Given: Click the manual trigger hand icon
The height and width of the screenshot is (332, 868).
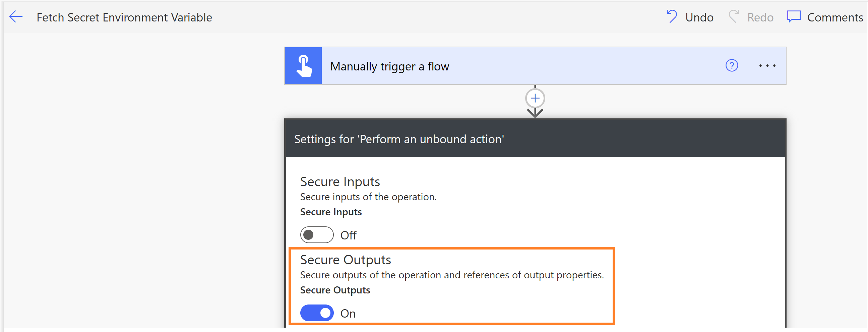Looking at the screenshot, I should pyautogui.click(x=303, y=66).
